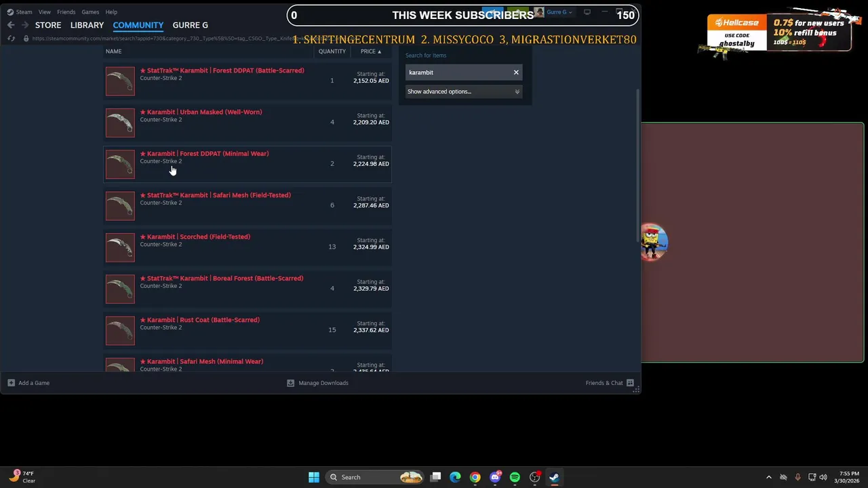Viewport: 868px width, 488px height.
Task: Click the Windows taskbar Search box
Action: (376, 477)
